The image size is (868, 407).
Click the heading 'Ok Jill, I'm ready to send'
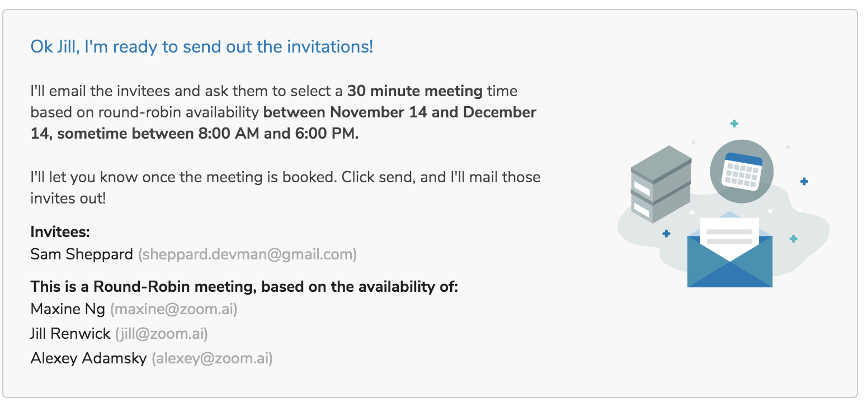pyautogui.click(x=201, y=46)
